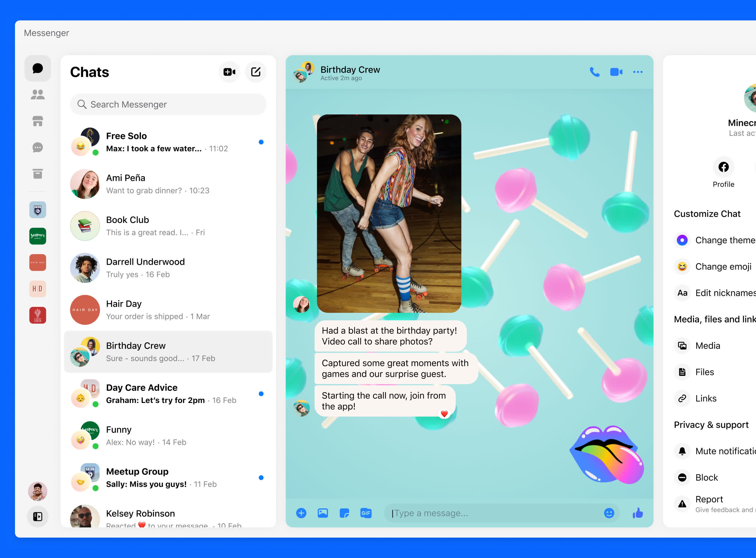
Task: Open the red Hair Day sidebar shortcut
Action: pyautogui.click(x=38, y=262)
